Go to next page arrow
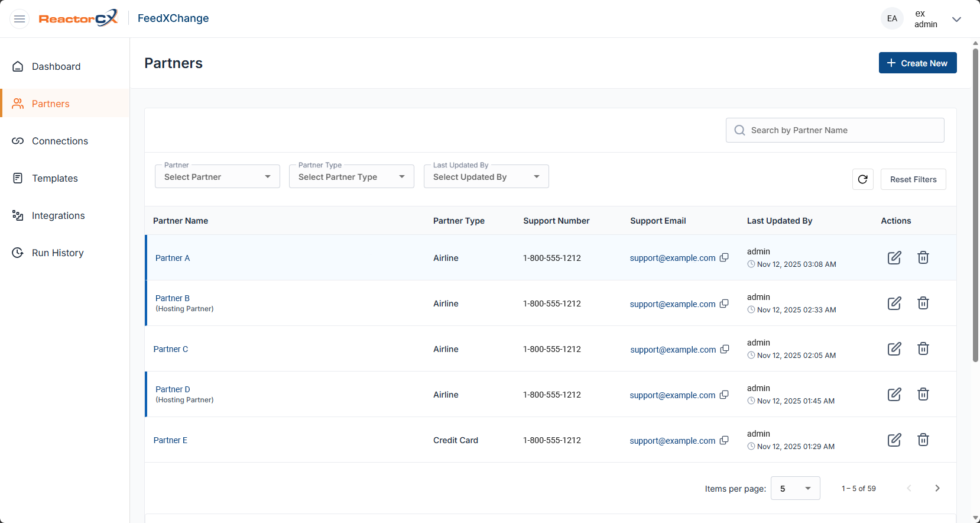 tap(937, 488)
